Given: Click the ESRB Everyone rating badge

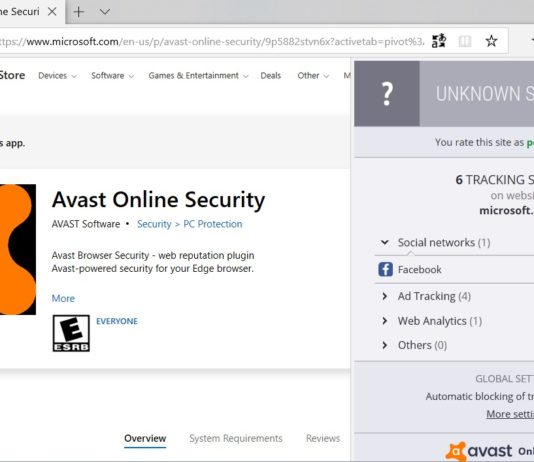Looking at the screenshot, I should click(x=71, y=333).
